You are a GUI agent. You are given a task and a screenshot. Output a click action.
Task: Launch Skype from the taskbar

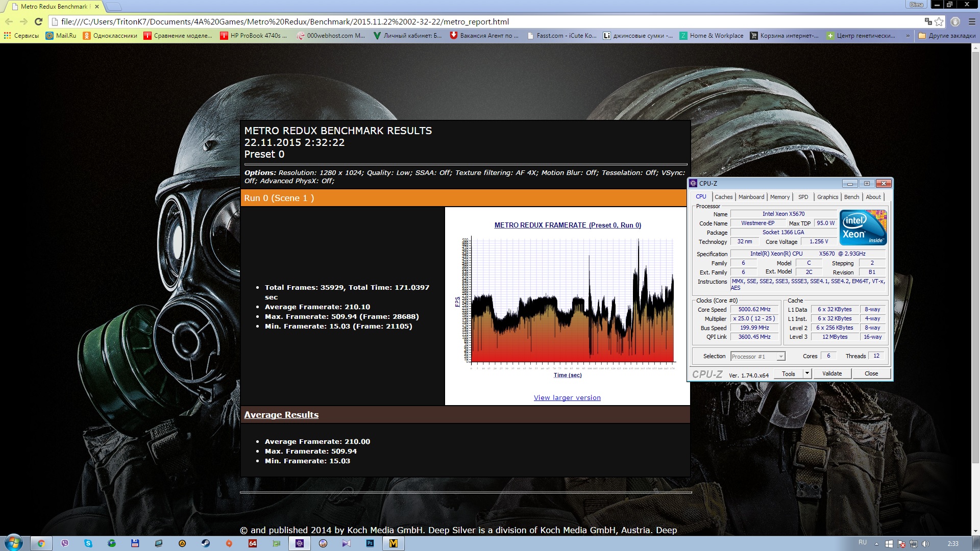88,543
